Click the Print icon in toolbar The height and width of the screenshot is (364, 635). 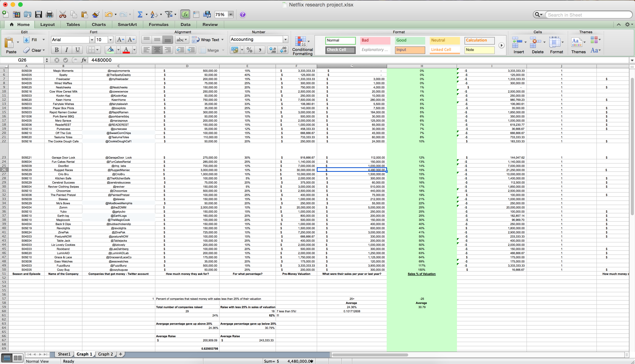tap(49, 15)
